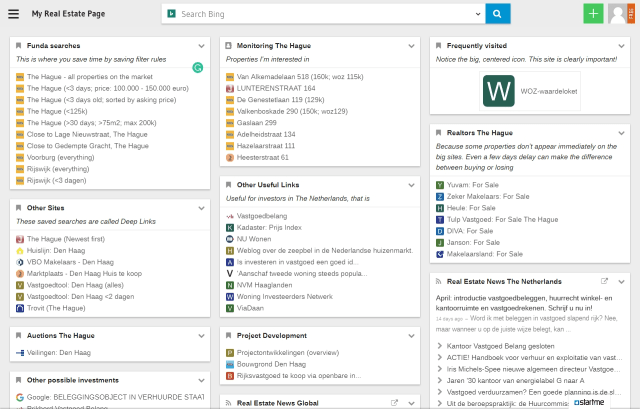Open Other Sites widget chevron

coord(201,208)
